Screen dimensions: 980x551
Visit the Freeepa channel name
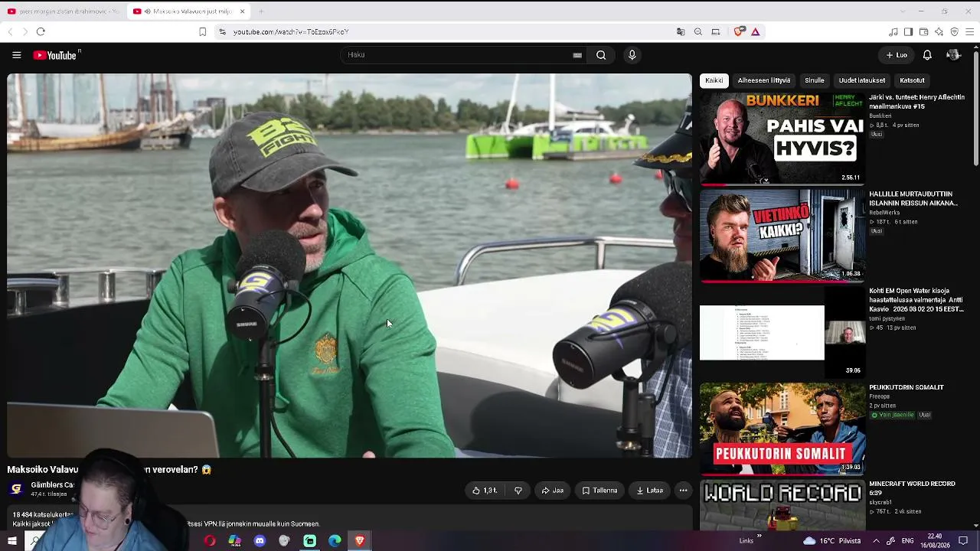coord(880,397)
